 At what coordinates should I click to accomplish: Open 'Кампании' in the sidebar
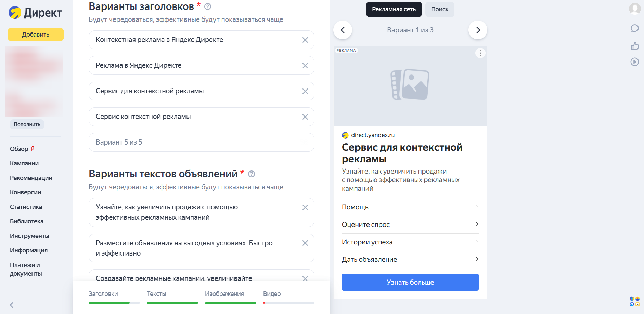click(24, 163)
